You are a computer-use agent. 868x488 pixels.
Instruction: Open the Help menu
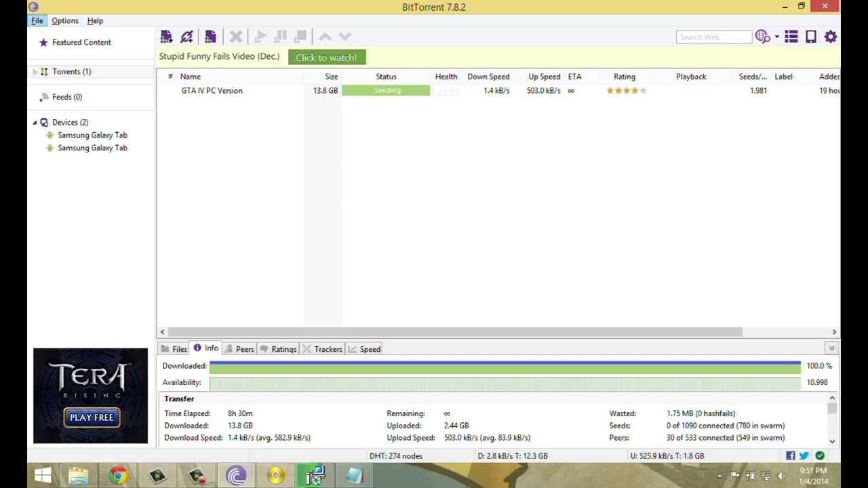95,20
